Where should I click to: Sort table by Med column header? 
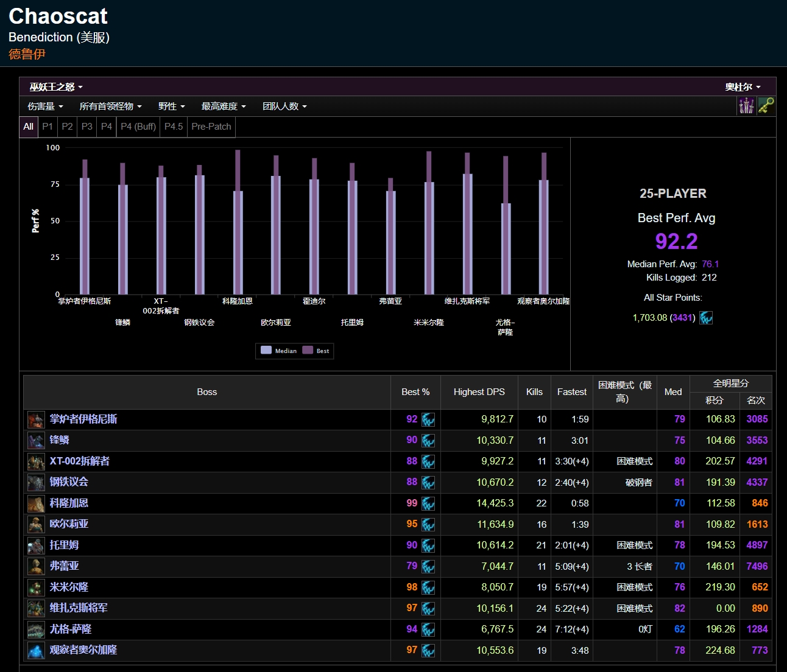click(x=673, y=392)
